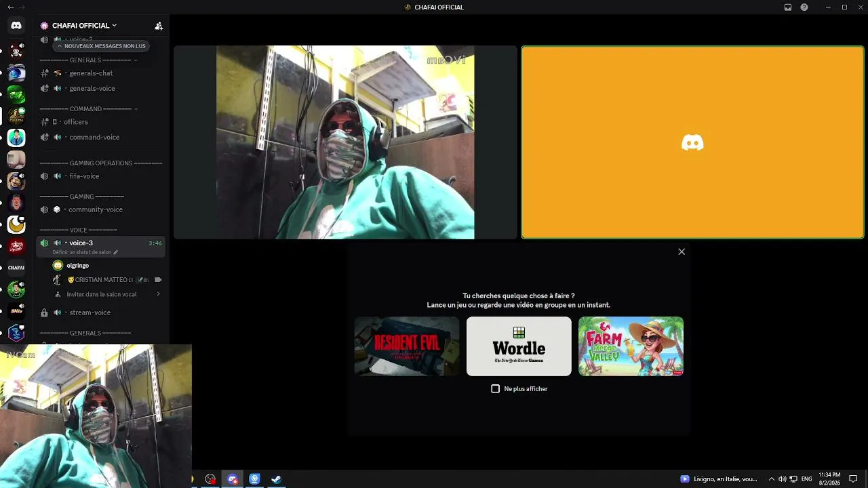This screenshot has width=868, height=488.
Task: Open Discord direct messages home icon
Action: pos(16,26)
